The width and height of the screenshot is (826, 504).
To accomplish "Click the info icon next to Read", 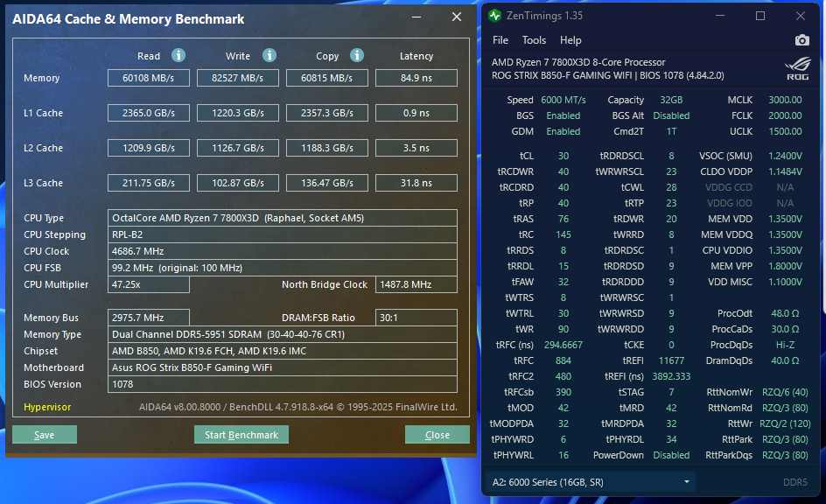I will point(178,55).
